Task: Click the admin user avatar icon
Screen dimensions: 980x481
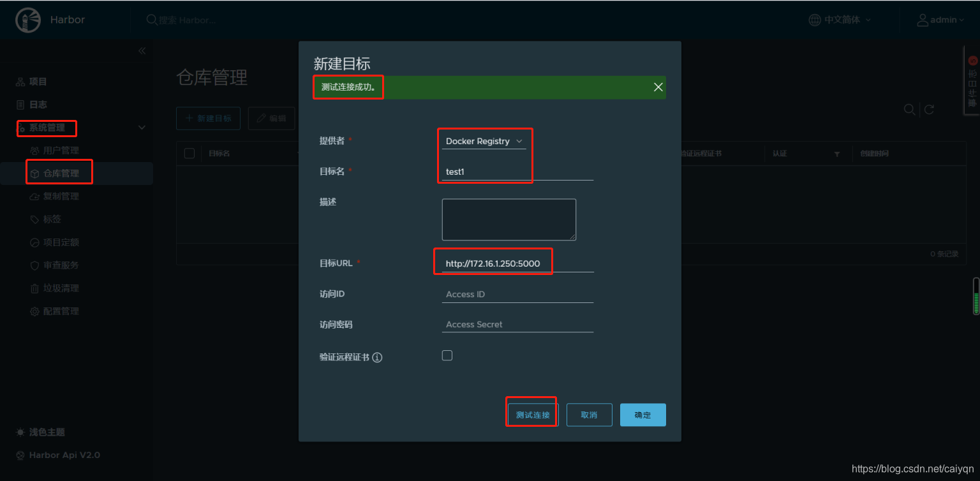Action: (923, 20)
